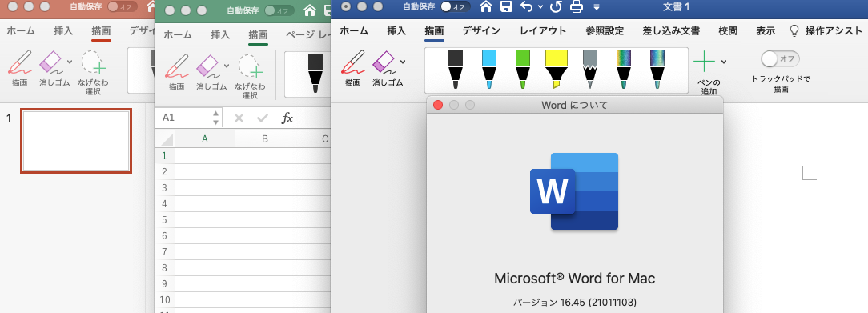Select the green pen in Word
Screen dimensions: 868x313
pos(523,70)
